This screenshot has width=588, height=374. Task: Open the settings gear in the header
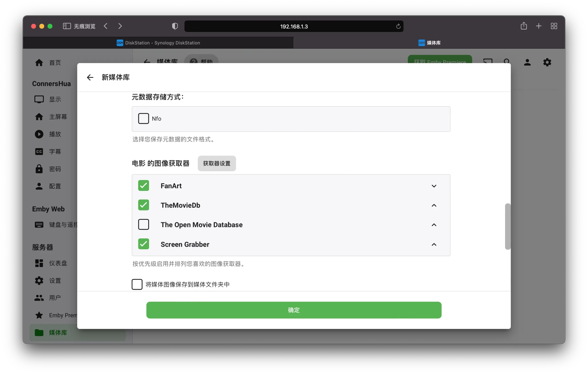coord(547,62)
